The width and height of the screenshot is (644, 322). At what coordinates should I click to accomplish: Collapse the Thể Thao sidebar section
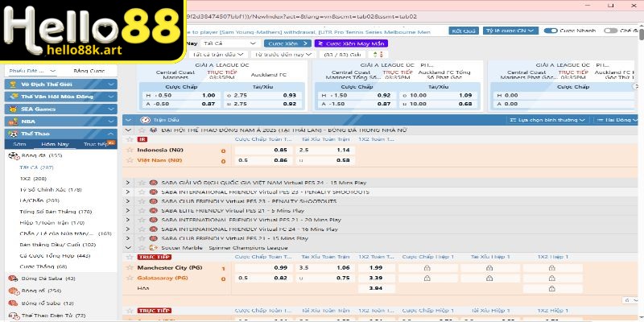click(x=112, y=132)
